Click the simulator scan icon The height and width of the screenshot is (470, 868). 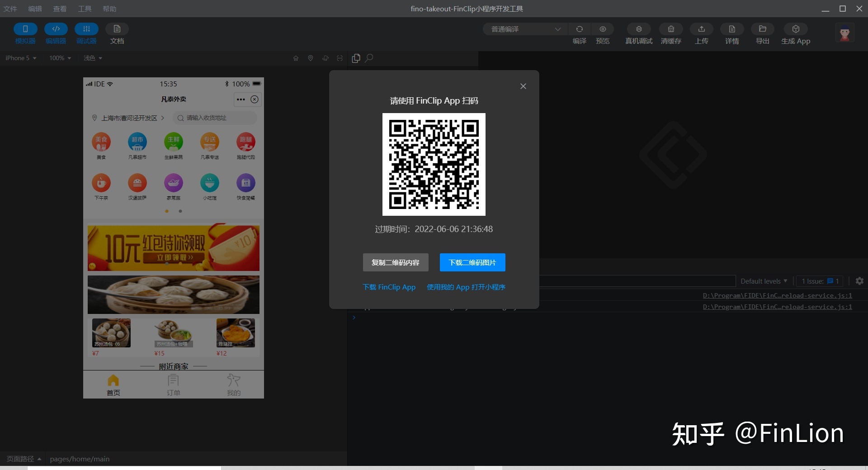click(x=340, y=58)
